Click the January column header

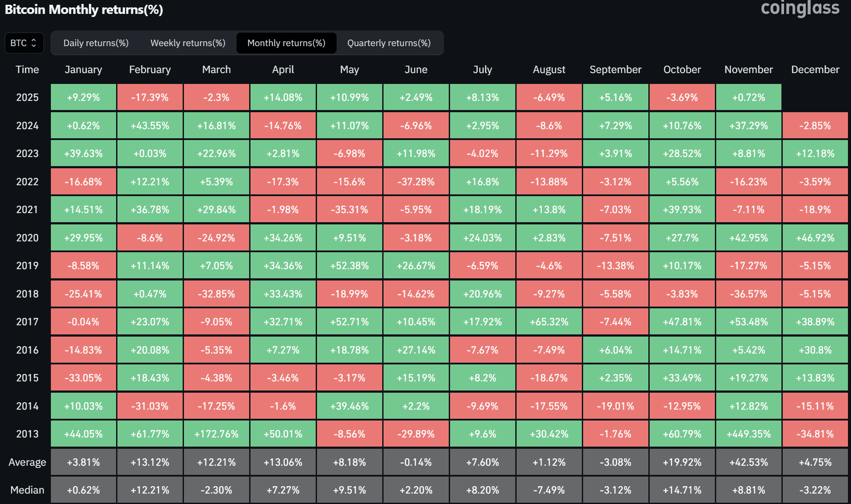point(83,70)
